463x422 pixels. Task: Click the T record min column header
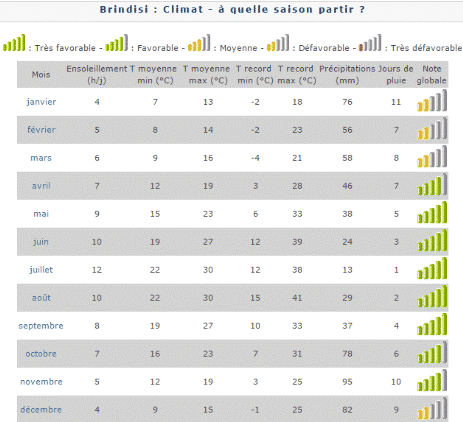pyautogui.click(x=255, y=74)
